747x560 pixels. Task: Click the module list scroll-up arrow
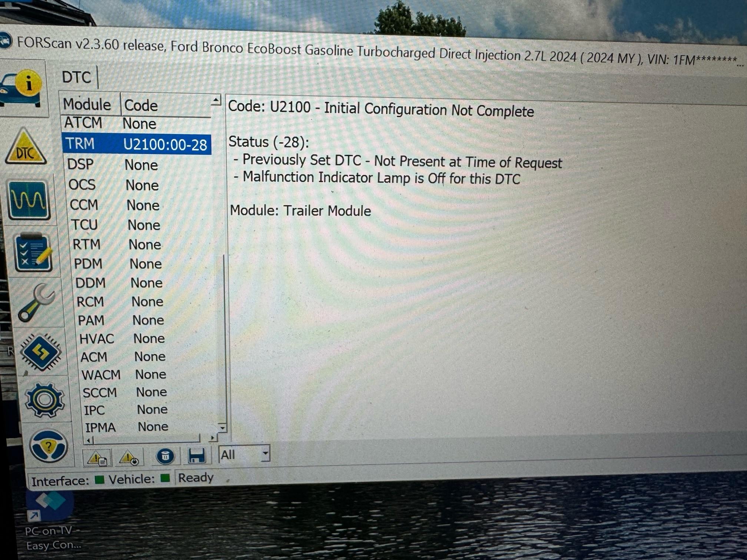(216, 100)
